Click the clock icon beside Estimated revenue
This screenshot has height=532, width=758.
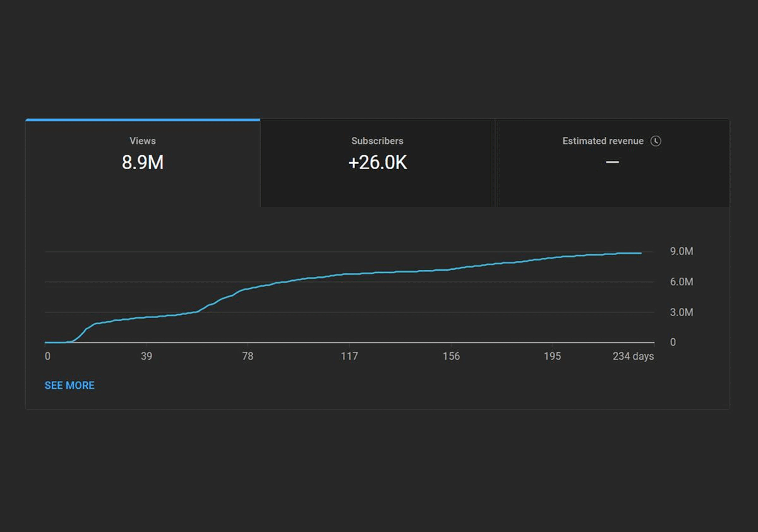[x=656, y=141]
